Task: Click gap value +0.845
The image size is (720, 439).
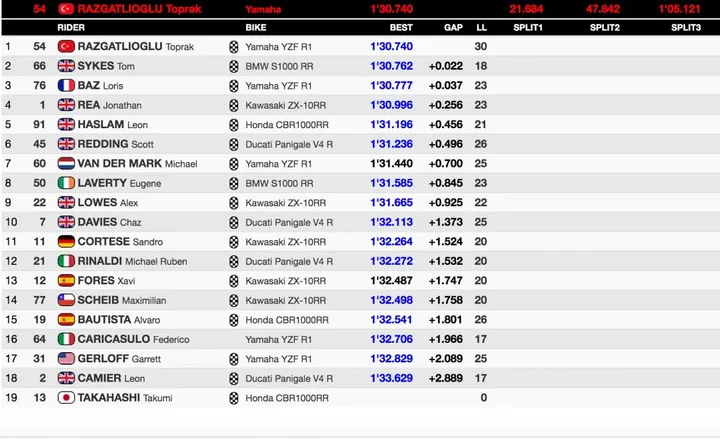Action: [445, 183]
